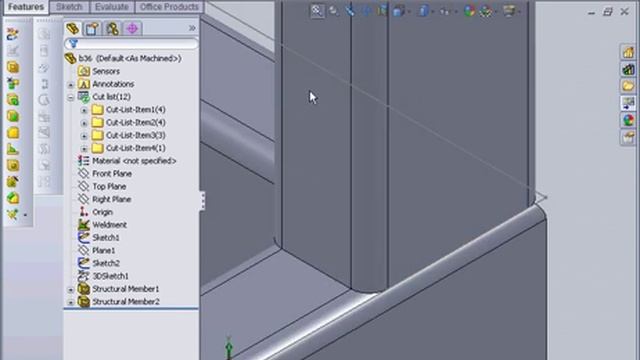Click the View Settings monitor icon
The width and height of the screenshot is (640, 360).
pyautogui.click(x=509, y=11)
